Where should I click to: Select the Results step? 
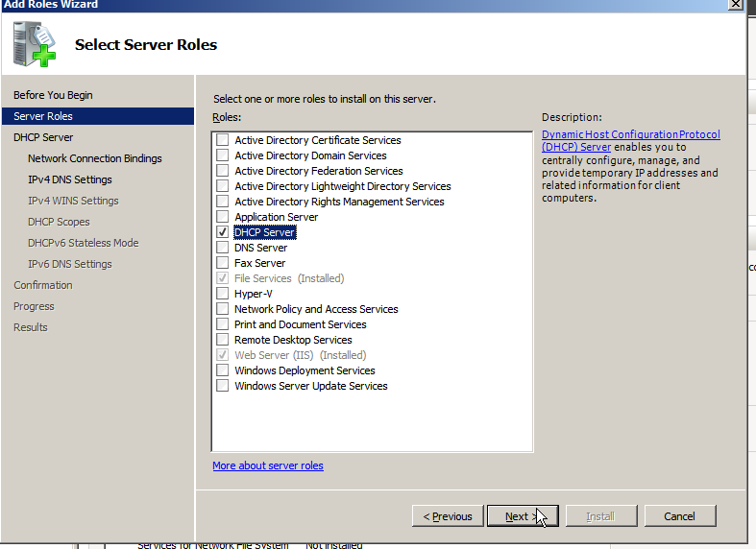(31, 327)
